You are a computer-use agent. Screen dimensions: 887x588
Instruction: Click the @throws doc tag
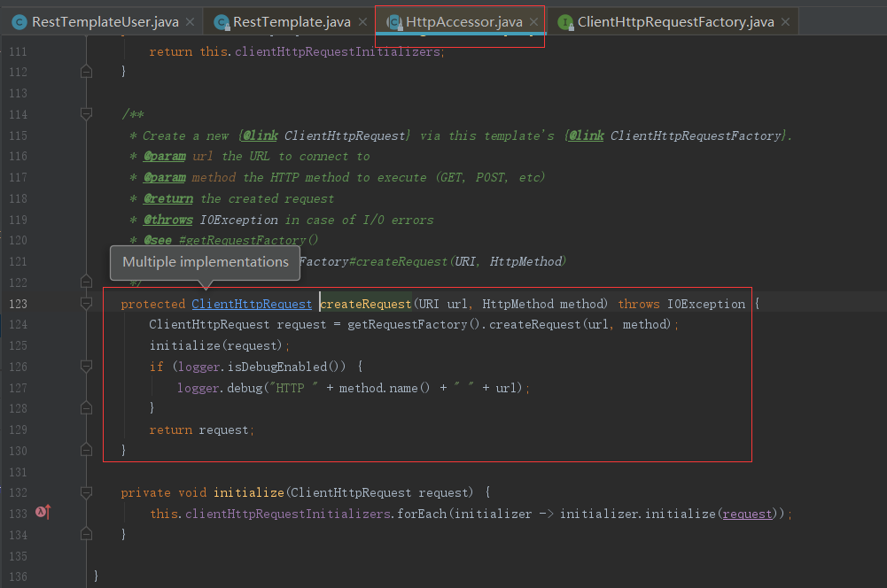(168, 220)
